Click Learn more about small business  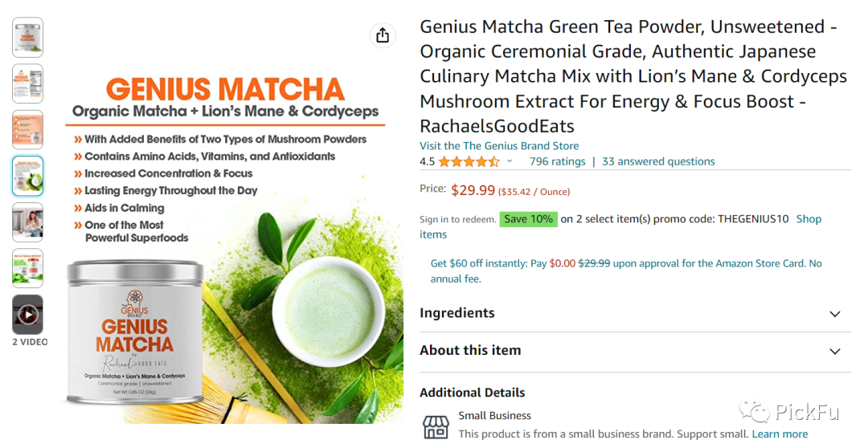pyautogui.click(x=780, y=434)
